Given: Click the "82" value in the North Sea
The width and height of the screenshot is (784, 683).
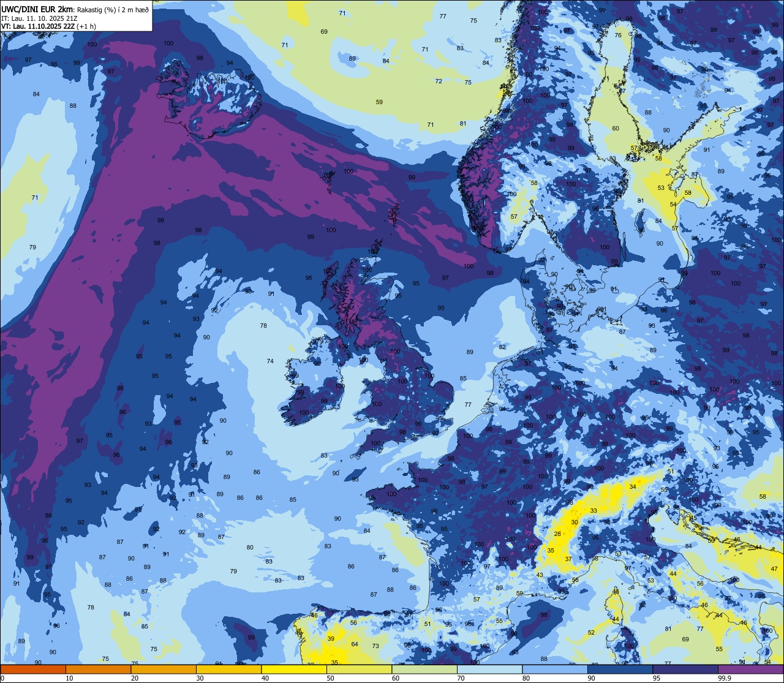Looking at the screenshot, I should 502,347.
